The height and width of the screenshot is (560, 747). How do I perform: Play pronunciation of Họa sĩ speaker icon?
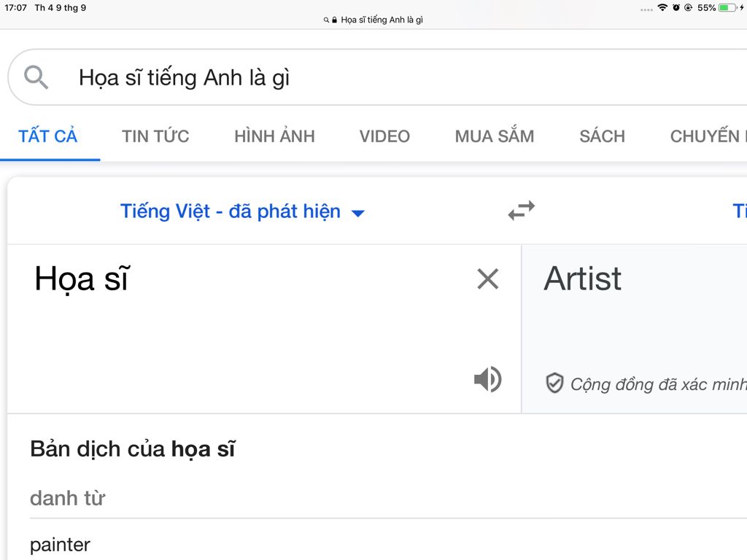[487, 379]
